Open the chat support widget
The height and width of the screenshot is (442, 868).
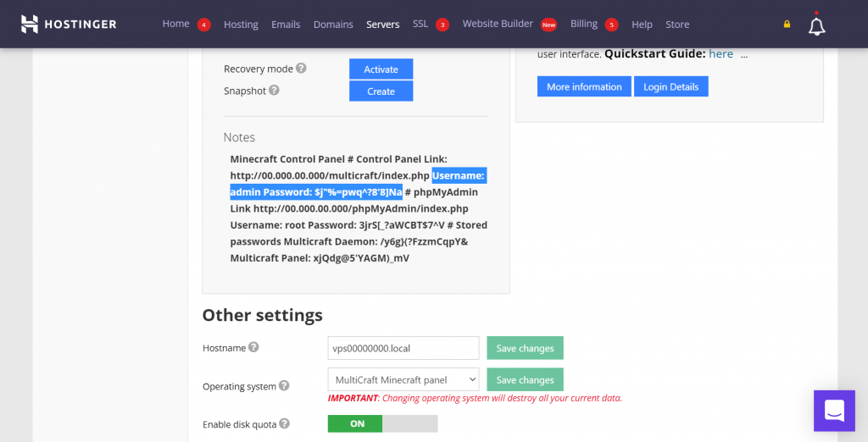834,411
